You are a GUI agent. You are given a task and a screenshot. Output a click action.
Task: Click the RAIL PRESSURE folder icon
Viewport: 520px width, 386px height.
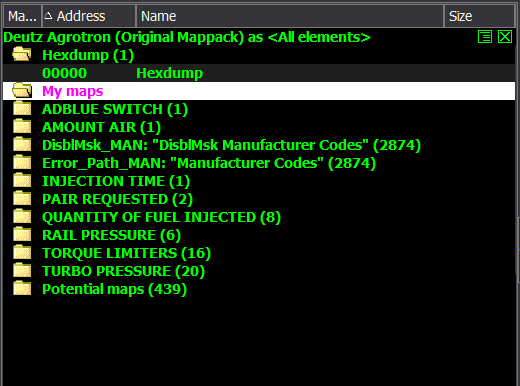coord(22,235)
